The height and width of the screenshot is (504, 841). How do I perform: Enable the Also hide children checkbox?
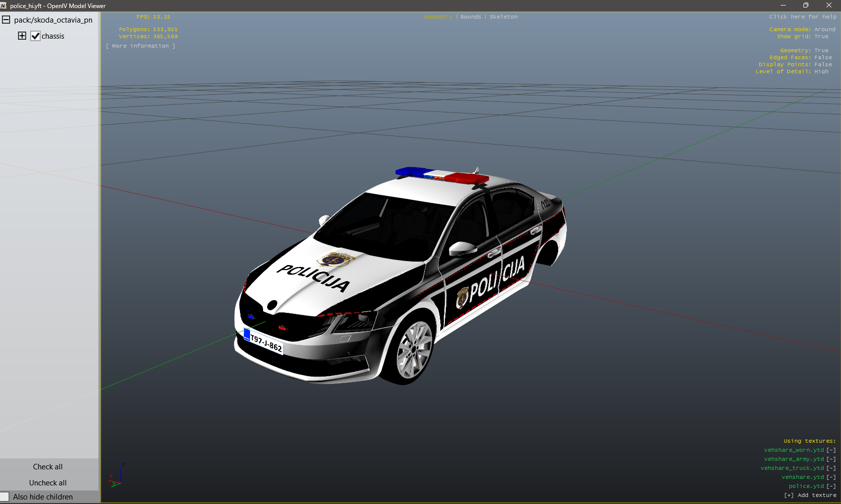[x=5, y=496]
